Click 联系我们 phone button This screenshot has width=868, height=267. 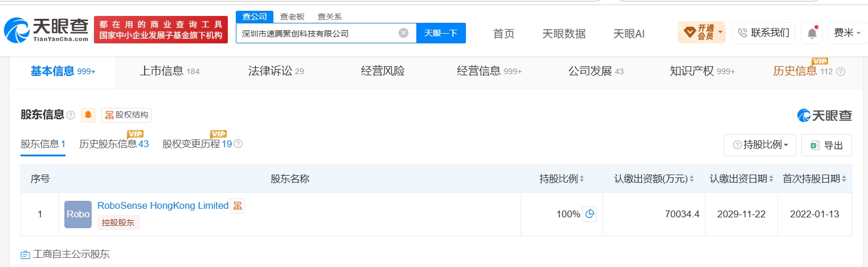click(763, 33)
